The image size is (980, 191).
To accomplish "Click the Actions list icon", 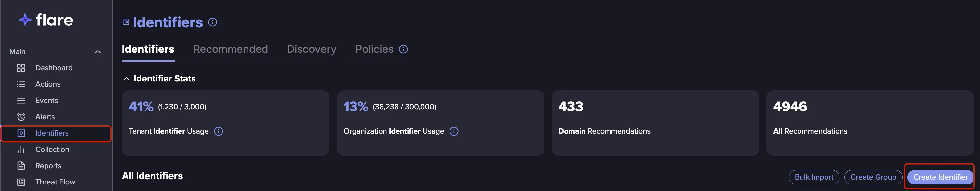I will click(21, 84).
